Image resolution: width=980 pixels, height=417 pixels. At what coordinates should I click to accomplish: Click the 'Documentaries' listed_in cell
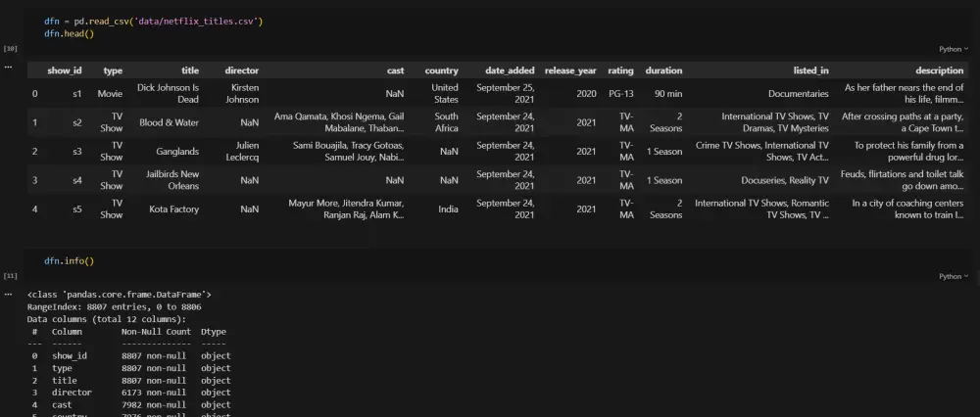pyautogui.click(x=798, y=94)
